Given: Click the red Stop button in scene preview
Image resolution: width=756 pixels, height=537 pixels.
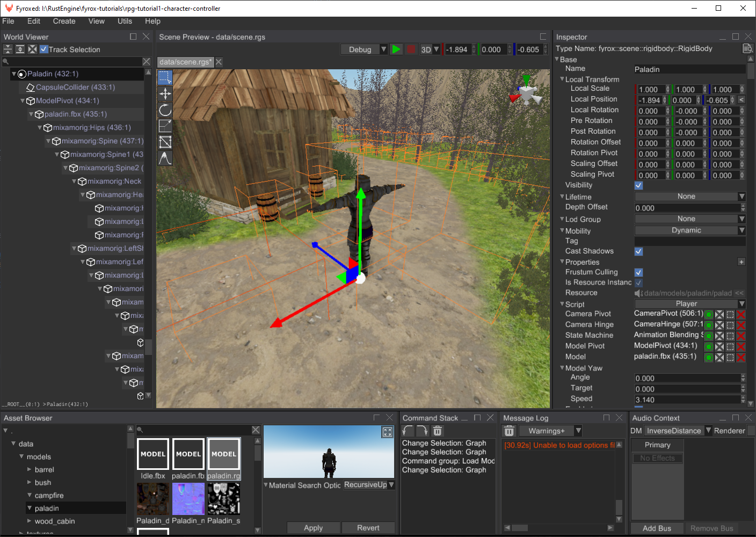Looking at the screenshot, I should (x=411, y=49).
